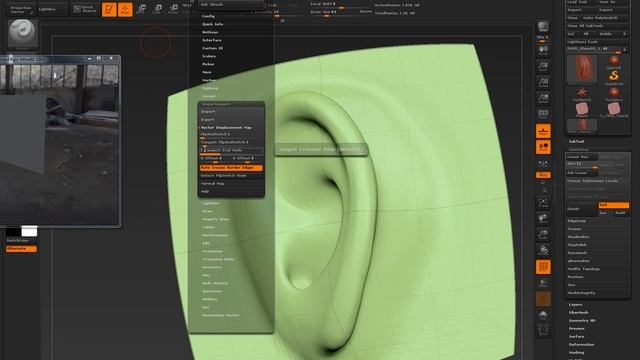Open QuickSave preferences

(212, 291)
